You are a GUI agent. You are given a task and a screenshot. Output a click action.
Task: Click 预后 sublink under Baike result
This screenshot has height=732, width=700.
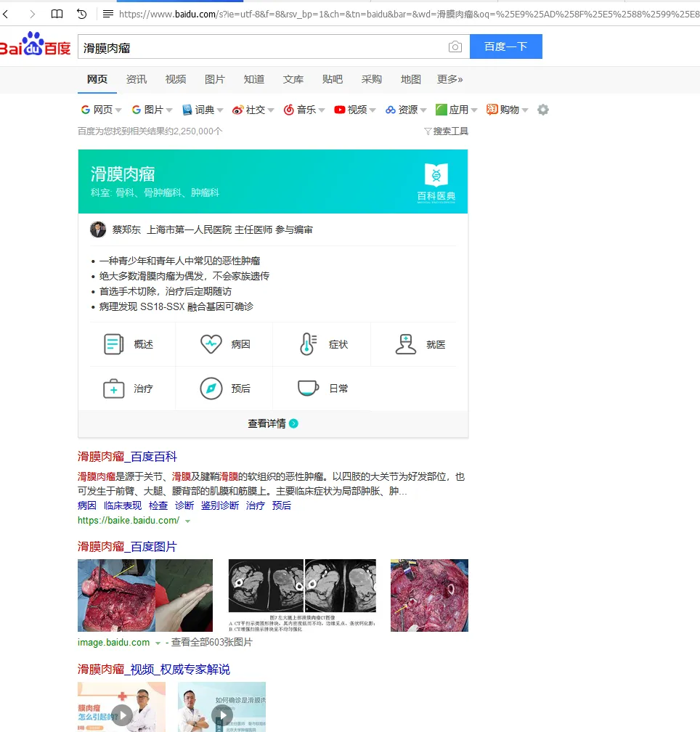282,505
